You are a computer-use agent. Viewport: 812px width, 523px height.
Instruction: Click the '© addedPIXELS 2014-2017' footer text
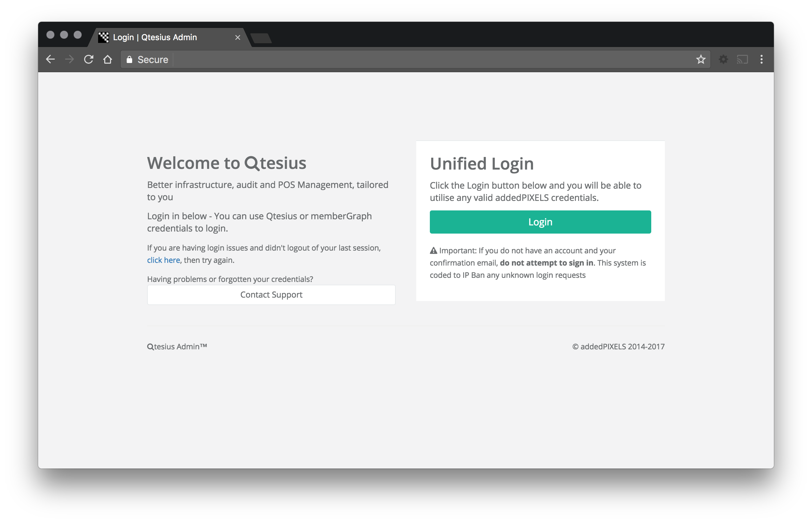coord(618,347)
